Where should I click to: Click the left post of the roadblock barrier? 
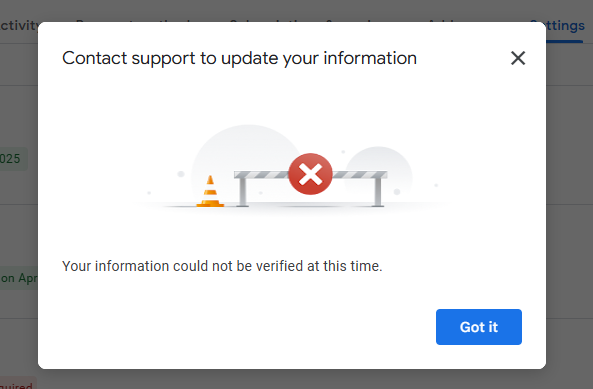pos(243,192)
